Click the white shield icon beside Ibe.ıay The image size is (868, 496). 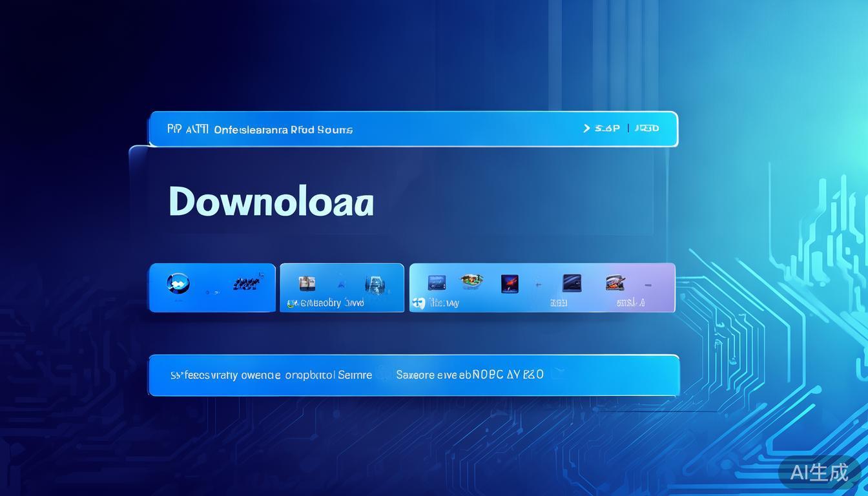[418, 302]
